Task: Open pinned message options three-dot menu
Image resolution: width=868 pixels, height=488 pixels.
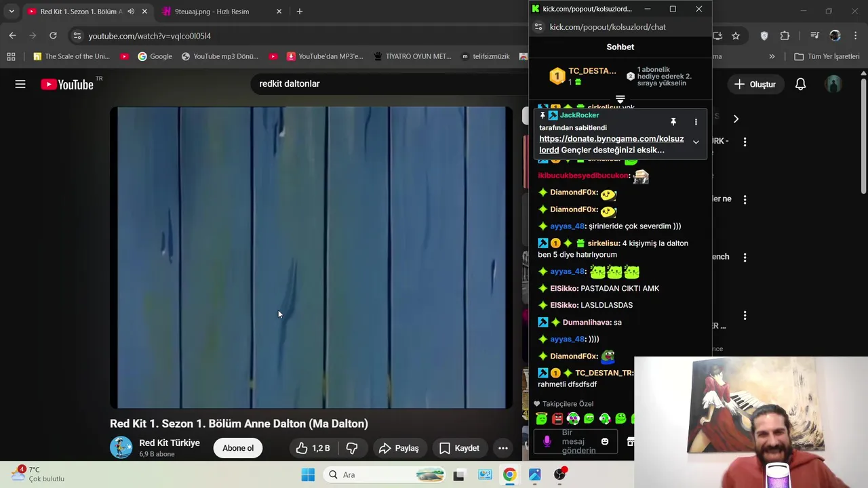Action: point(696,122)
